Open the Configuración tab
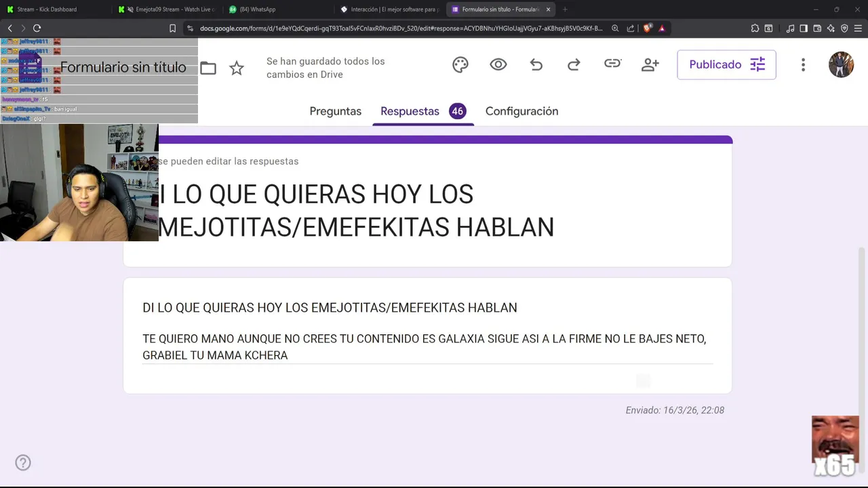 (521, 111)
